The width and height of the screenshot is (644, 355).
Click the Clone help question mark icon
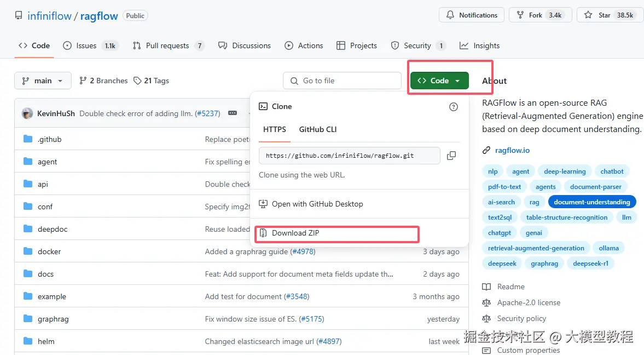coord(454,107)
